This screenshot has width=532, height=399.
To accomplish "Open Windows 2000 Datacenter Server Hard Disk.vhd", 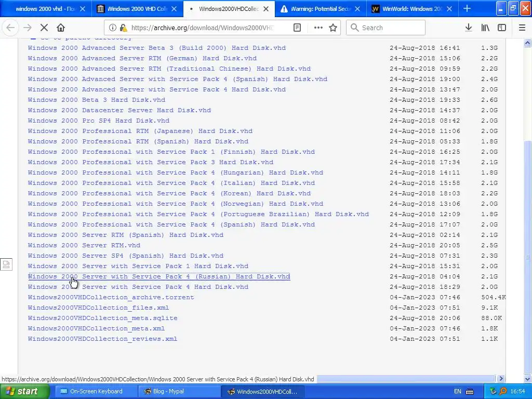I will coord(119,110).
